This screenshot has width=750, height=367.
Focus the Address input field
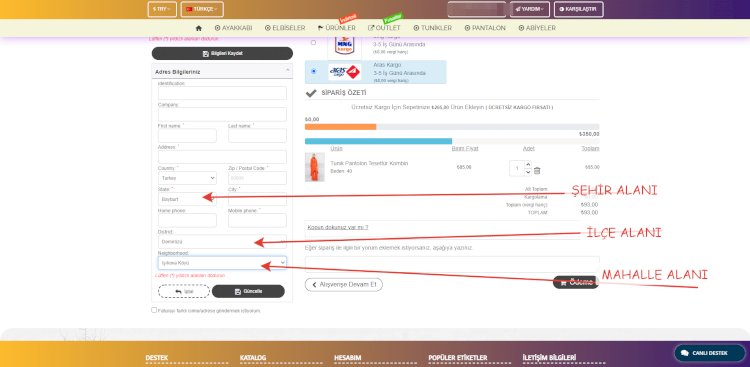(x=222, y=156)
